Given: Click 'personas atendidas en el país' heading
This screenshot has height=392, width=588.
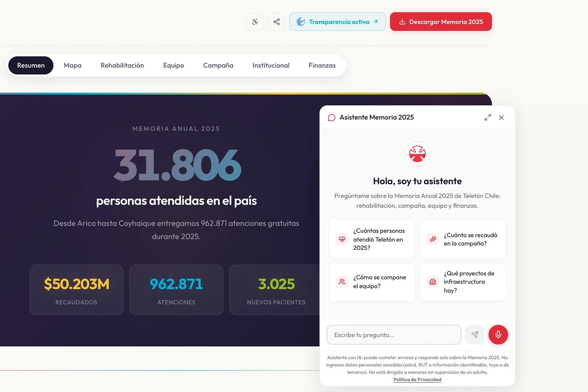Looking at the screenshot, I should 176,200.
